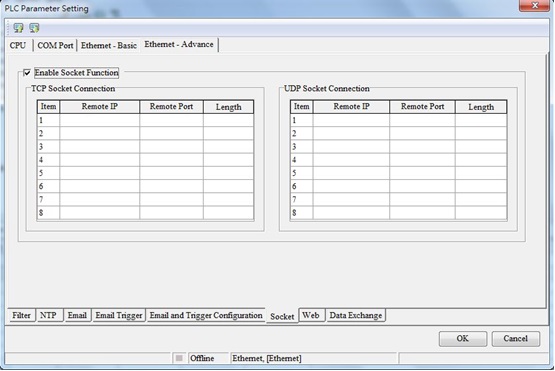The image size is (555, 371).
Task: Click UDP table Length column header
Action: point(481,107)
